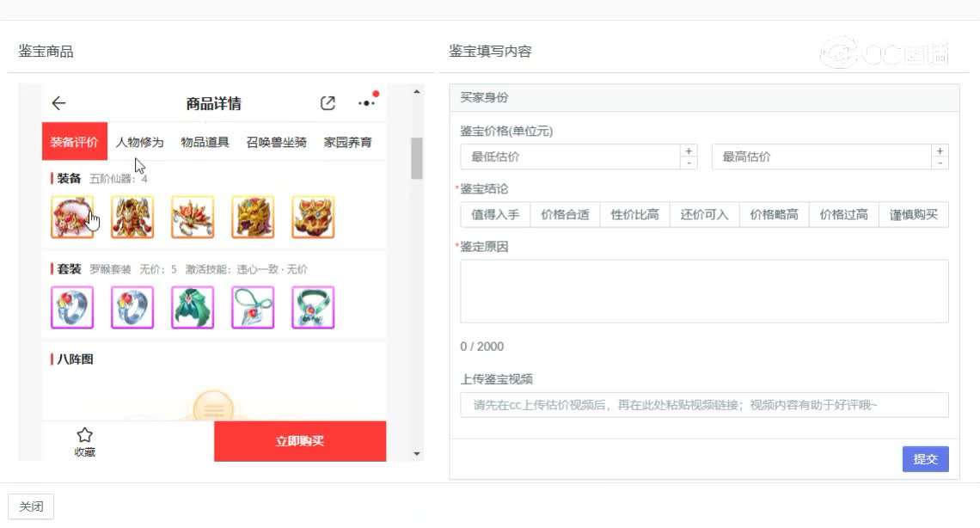Focus the 最高估价 input field
This screenshot has height=528, width=980.
(x=821, y=157)
